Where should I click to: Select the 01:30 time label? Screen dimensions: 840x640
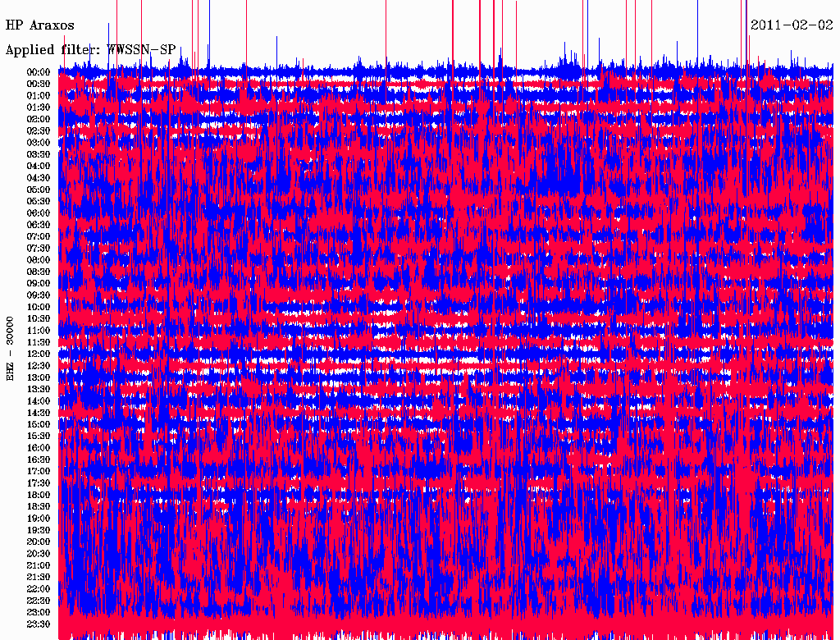click(39, 107)
